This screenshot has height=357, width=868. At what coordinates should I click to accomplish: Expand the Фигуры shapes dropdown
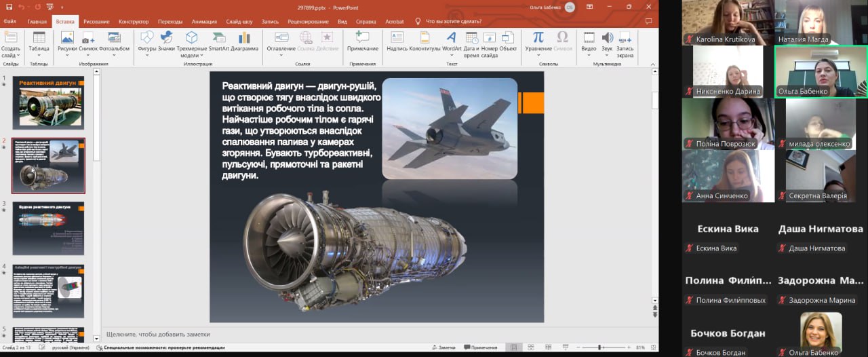(146, 55)
